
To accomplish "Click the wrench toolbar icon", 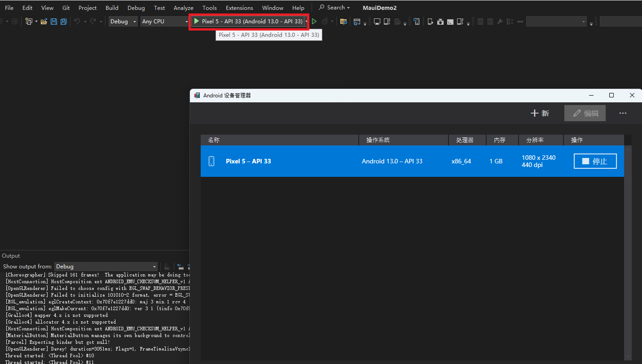I will 500,21.
